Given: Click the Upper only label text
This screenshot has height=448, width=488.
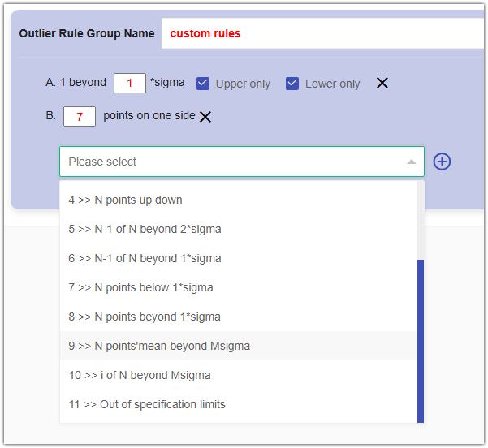Looking at the screenshot, I should pyautogui.click(x=243, y=84).
